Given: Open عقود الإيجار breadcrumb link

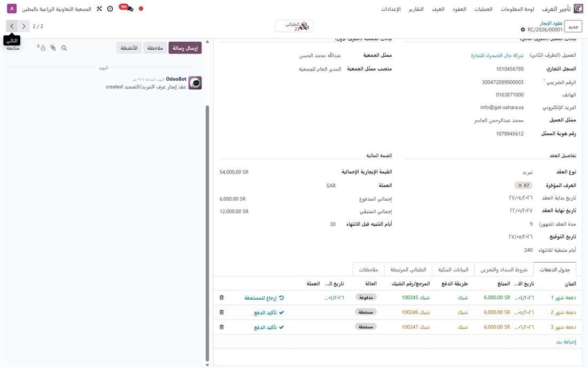Looking at the screenshot, I should point(551,23).
